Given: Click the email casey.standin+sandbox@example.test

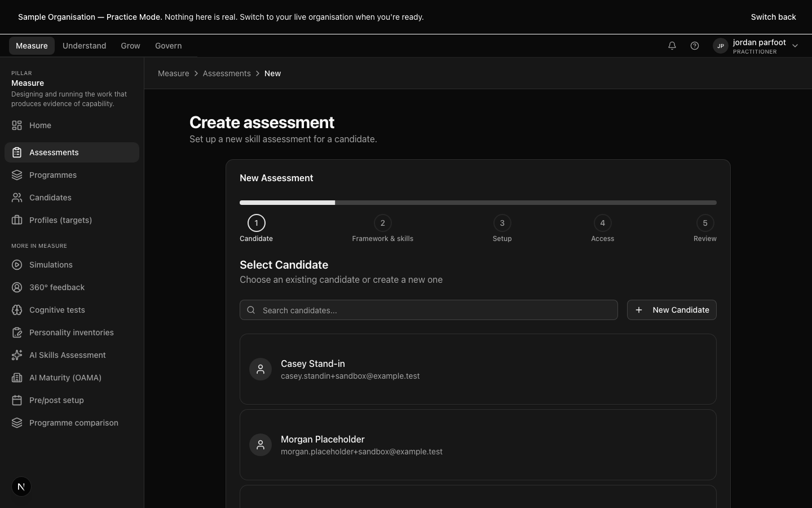Looking at the screenshot, I should pyautogui.click(x=350, y=376).
